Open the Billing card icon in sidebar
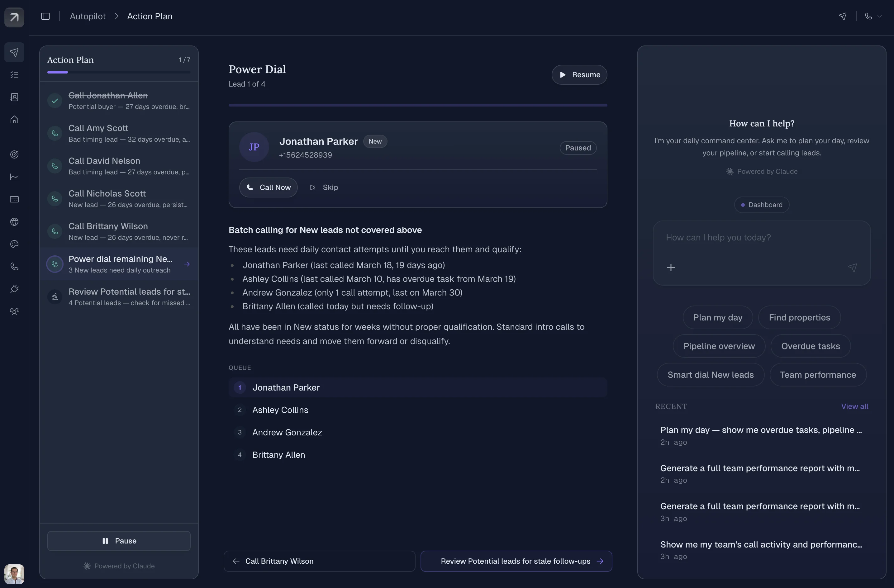 point(14,199)
